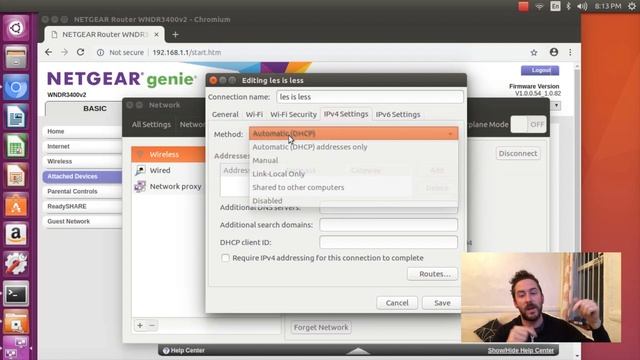Viewport: 640px width, 360px height.
Task: Collapse the Method Automatic (DHCP) dropdown
Action: click(353, 133)
